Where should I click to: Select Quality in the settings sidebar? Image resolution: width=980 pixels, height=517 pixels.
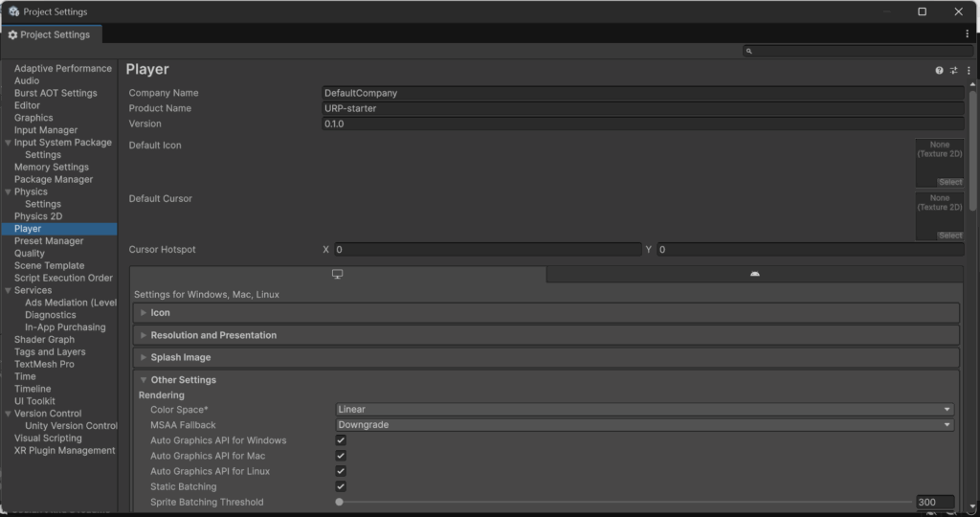30,254
